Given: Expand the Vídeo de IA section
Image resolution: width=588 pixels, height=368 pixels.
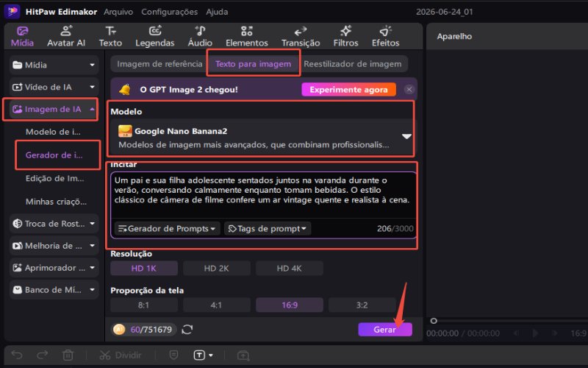Looking at the screenshot, I should tap(54, 87).
